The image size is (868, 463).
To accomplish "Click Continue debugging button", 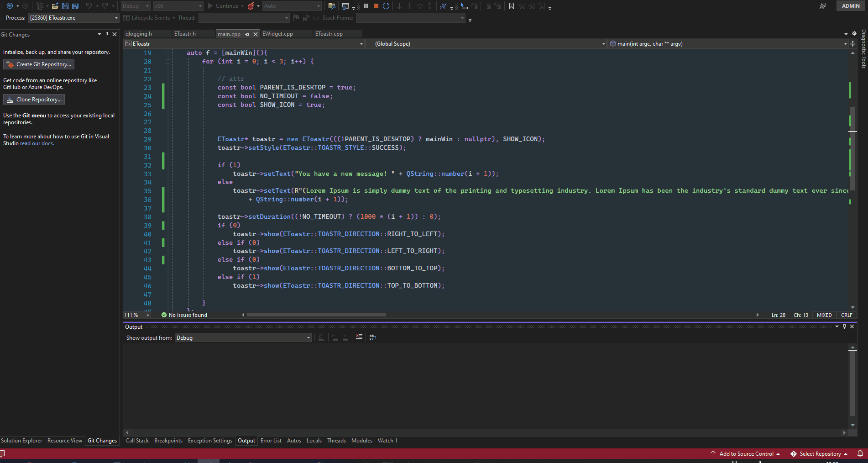I will pos(223,6).
